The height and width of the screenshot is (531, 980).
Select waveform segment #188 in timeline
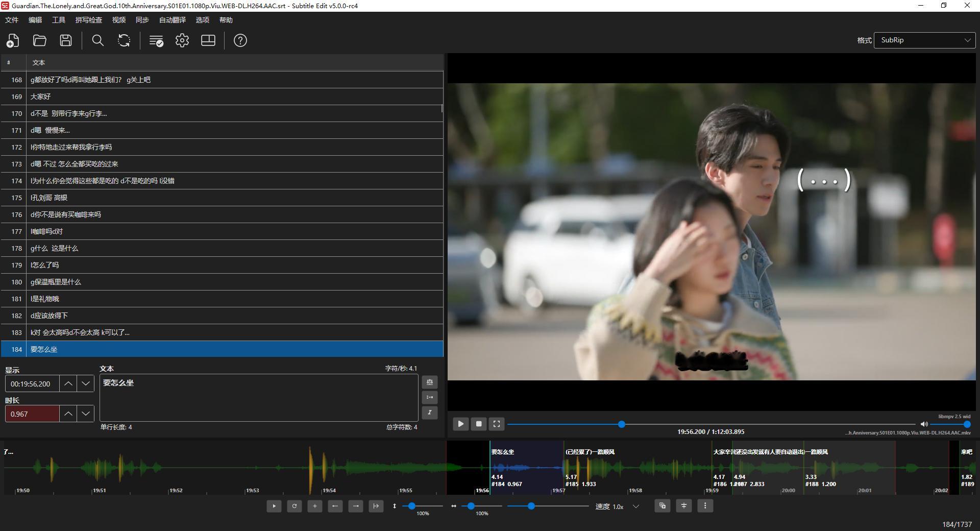click(x=849, y=467)
